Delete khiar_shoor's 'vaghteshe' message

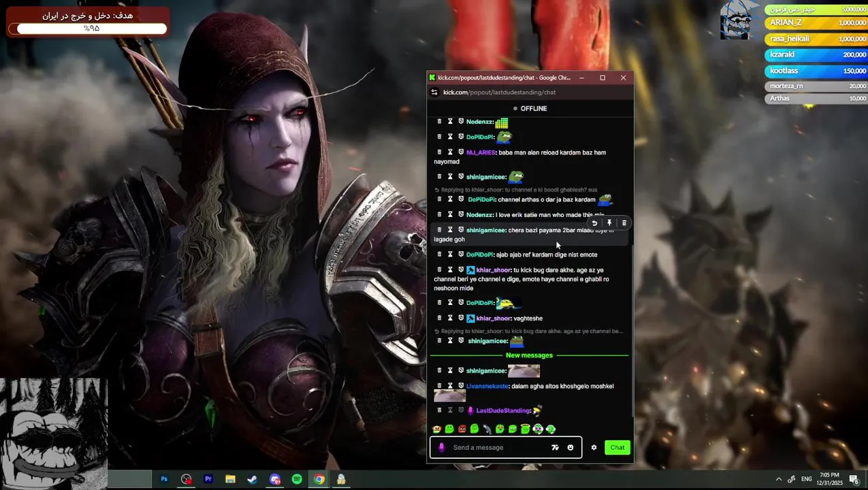[x=439, y=318]
